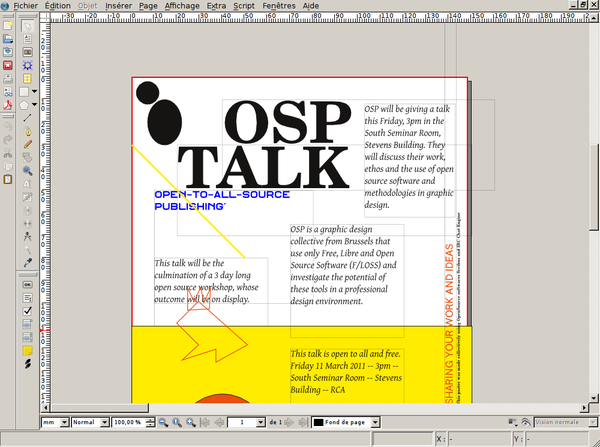Select the blue 'OPEN-TO-ALL-SOURCE PUBLISHING' text
Screen dimensions: 600x447
[222, 200]
